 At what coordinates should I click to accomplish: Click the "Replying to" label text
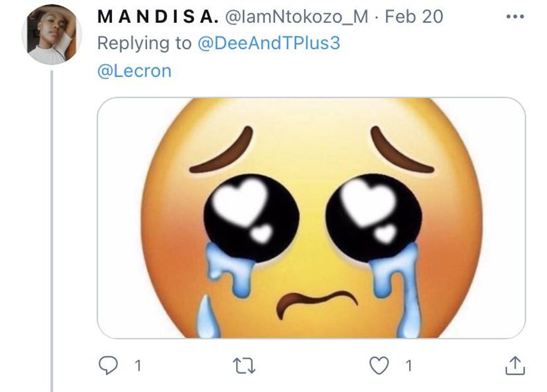click(x=144, y=44)
